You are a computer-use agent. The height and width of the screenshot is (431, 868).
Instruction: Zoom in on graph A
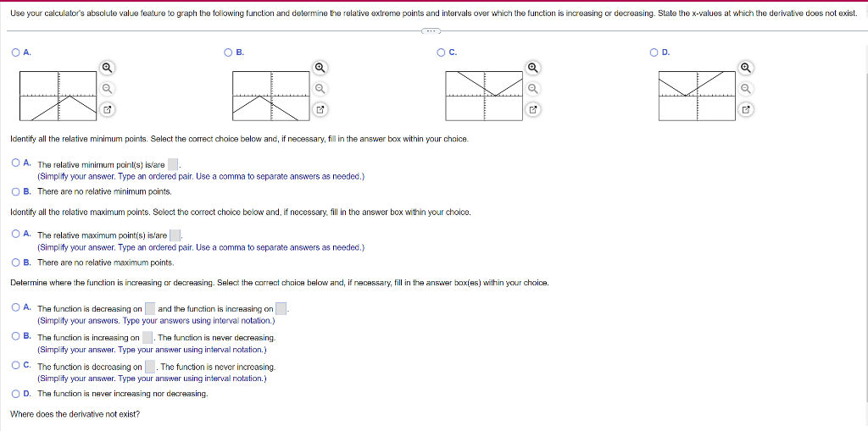(x=108, y=68)
